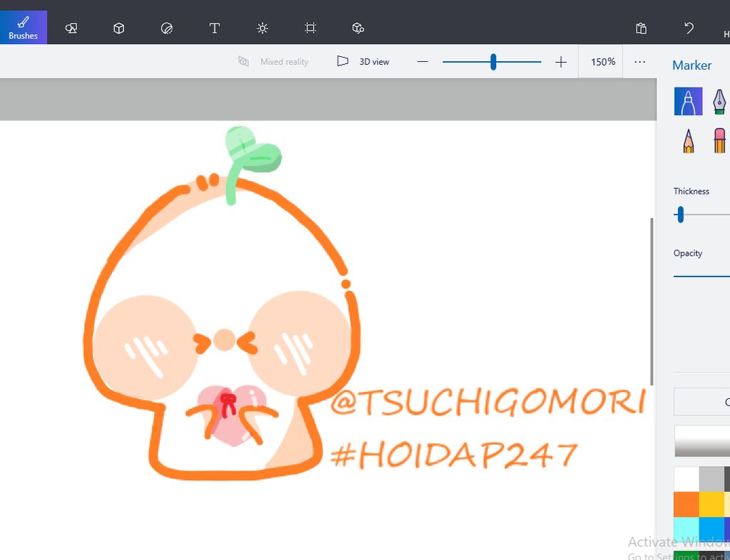The height and width of the screenshot is (560, 730).
Task: Open the 2D shapes tab
Action: pos(71,28)
